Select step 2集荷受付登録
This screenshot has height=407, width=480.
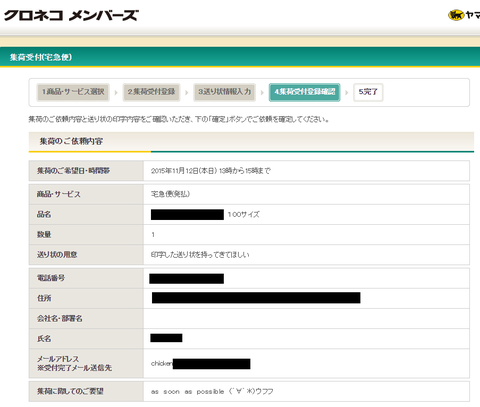click(151, 92)
